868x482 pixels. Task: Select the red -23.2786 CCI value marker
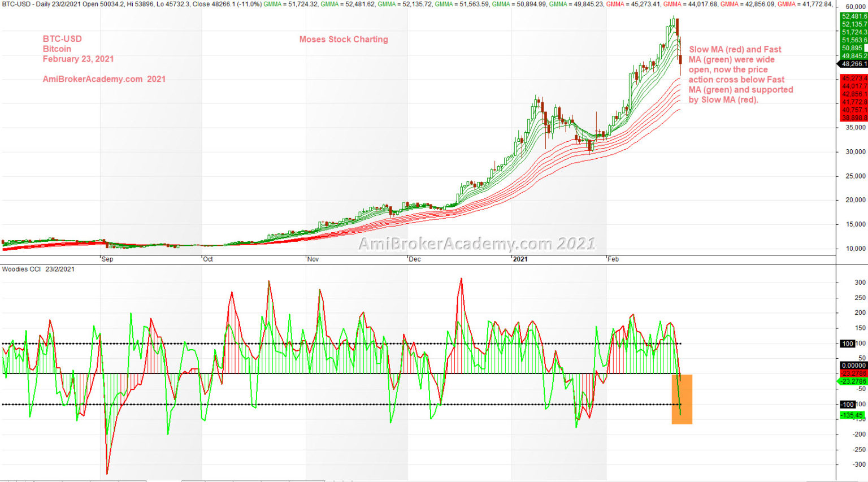coord(854,374)
